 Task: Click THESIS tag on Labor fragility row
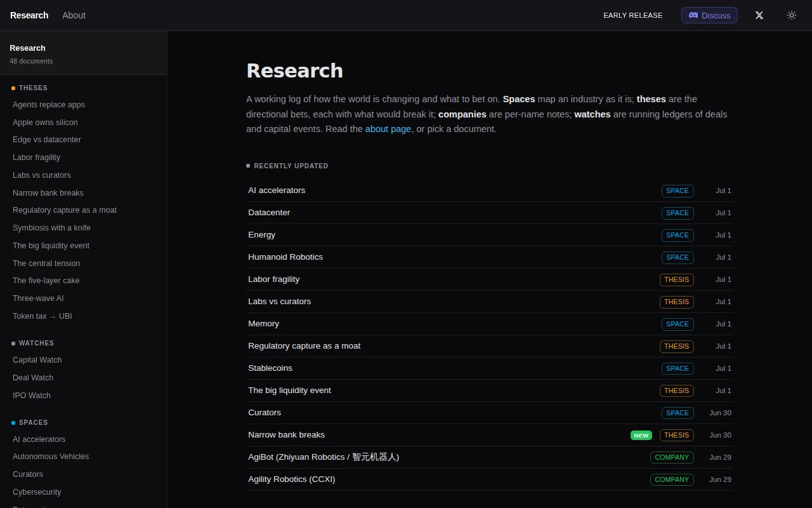pyautogui.click(x=677, y=279)
